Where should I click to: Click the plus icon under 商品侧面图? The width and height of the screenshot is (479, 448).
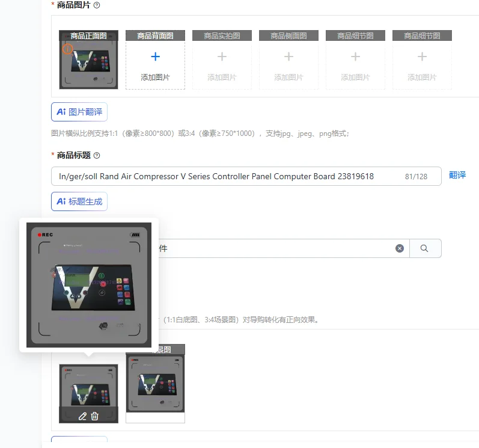click(x=288, y=57)
